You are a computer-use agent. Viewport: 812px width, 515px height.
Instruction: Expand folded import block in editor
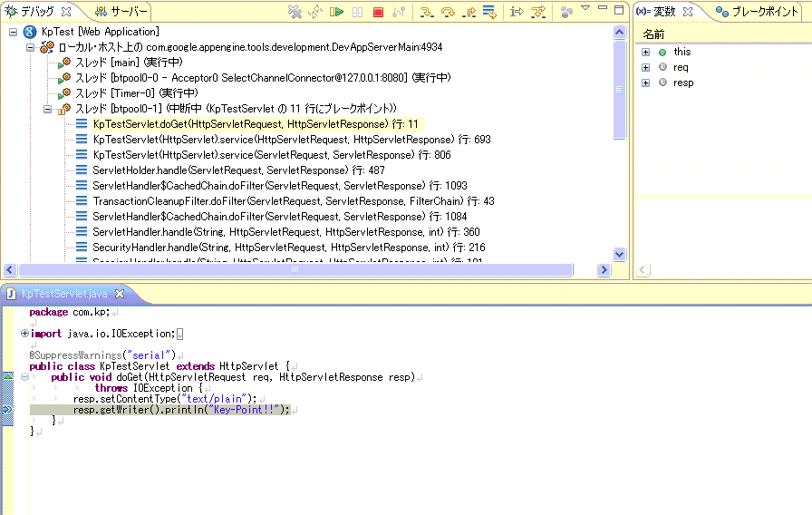pyautogui.click(x=24, y=333)
